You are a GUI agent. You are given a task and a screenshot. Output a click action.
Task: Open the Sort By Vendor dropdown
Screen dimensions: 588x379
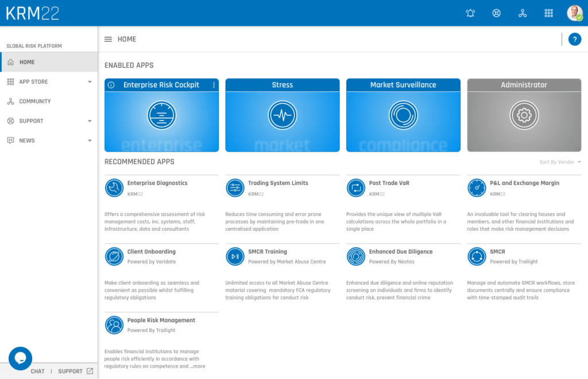[560, 162]
